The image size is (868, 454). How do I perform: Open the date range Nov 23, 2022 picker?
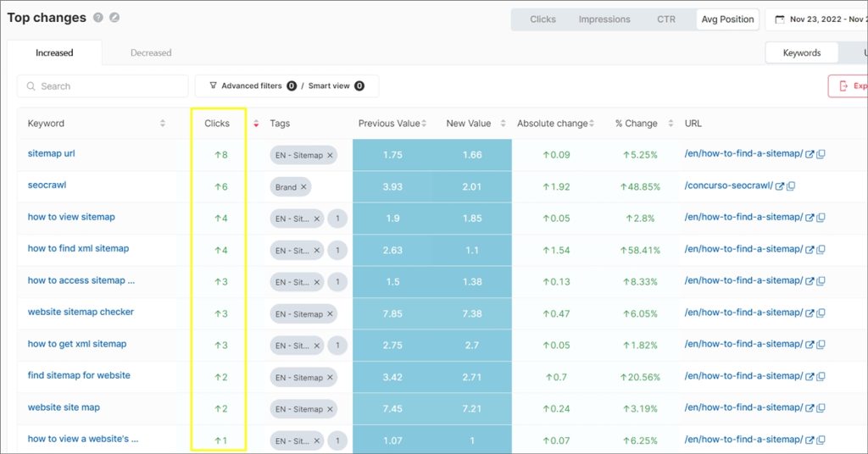coord(817,19)
